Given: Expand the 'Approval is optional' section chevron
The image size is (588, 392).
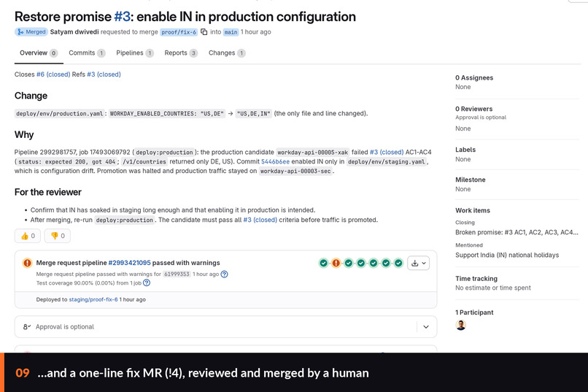Looking at the screenshot, I should pyautogui.click(x=426, y=327).
